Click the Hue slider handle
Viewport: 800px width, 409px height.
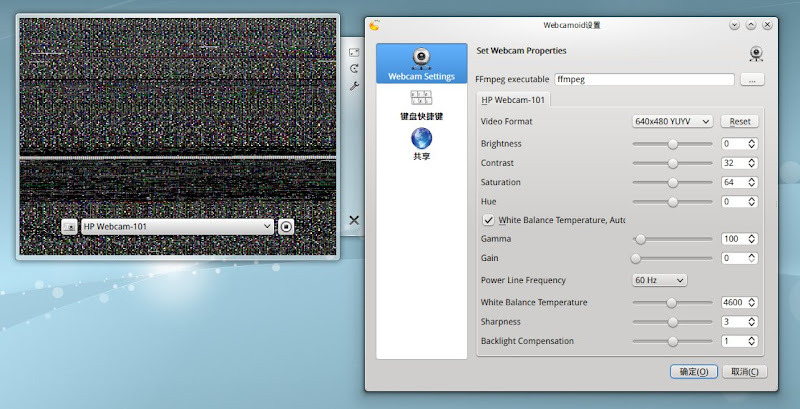673,202
